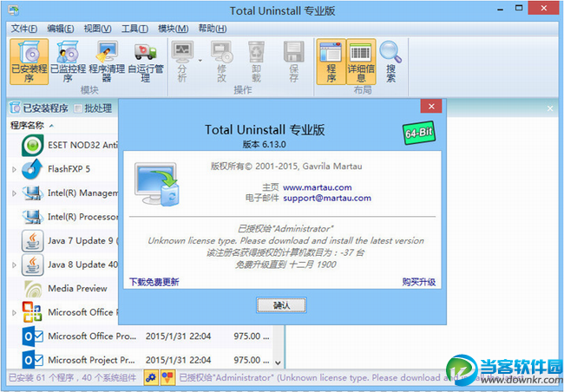Open the 帮助(H) menu
This screenshot has width=564, height=392.
(x=213, y=29)
